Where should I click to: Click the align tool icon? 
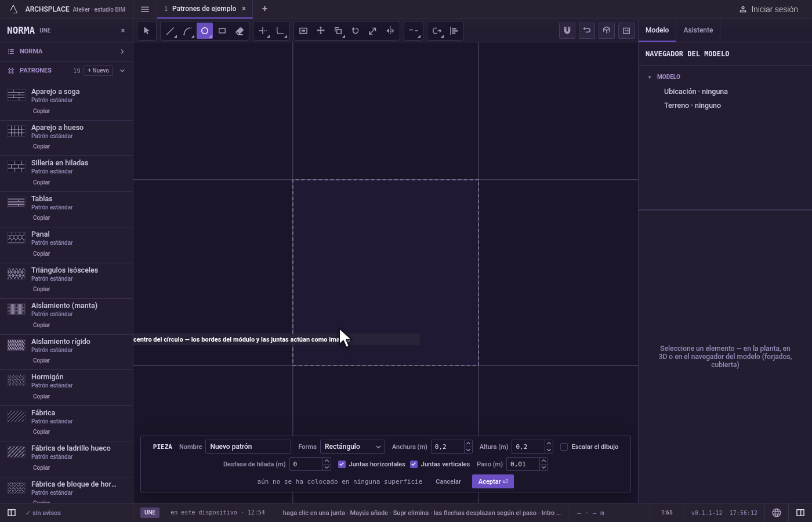coord(454,31)
